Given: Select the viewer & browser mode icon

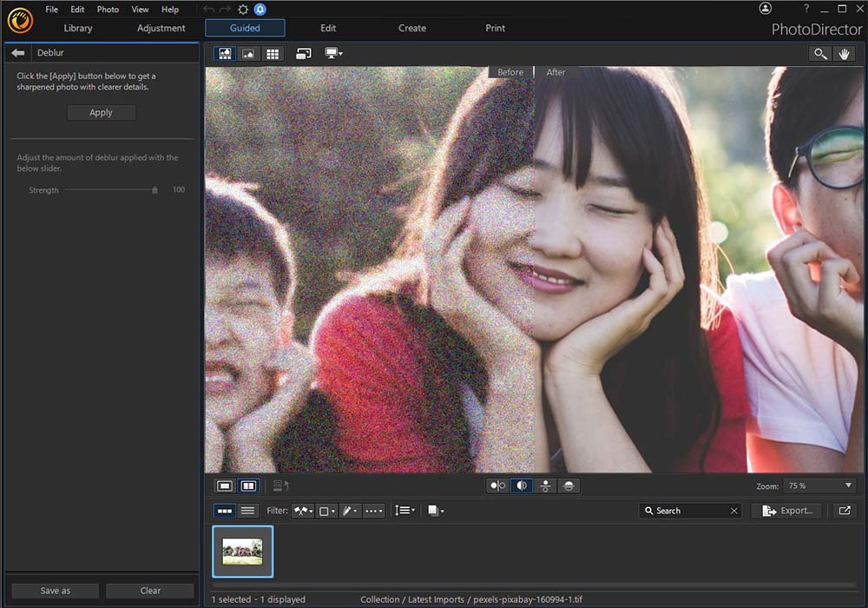Looking at the screenshot, I should [x=224, y=53].
